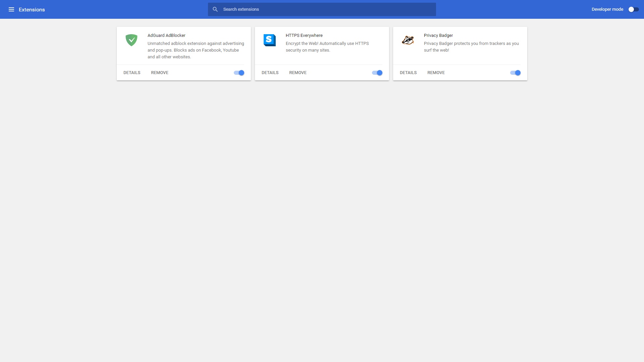The height and width of the screenshot is (362, 644).
Task: Open AdGuard AdBlocker details
Action: point(132,73)
